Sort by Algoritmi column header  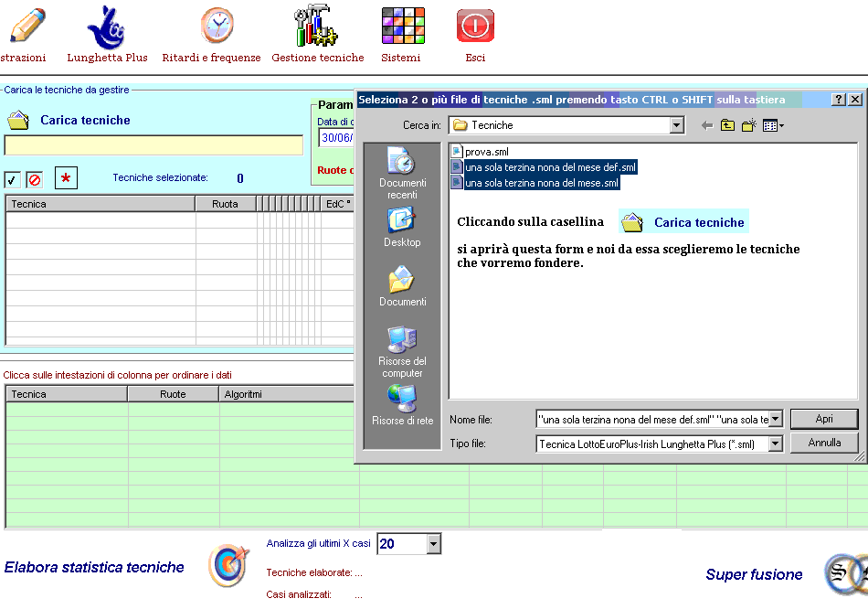(x=287, y=394)
